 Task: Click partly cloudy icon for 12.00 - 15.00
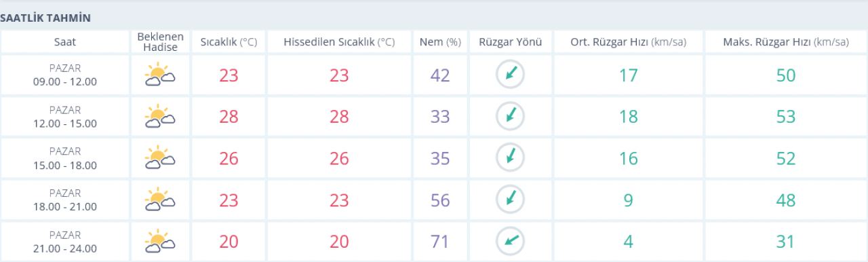[160, 116]
